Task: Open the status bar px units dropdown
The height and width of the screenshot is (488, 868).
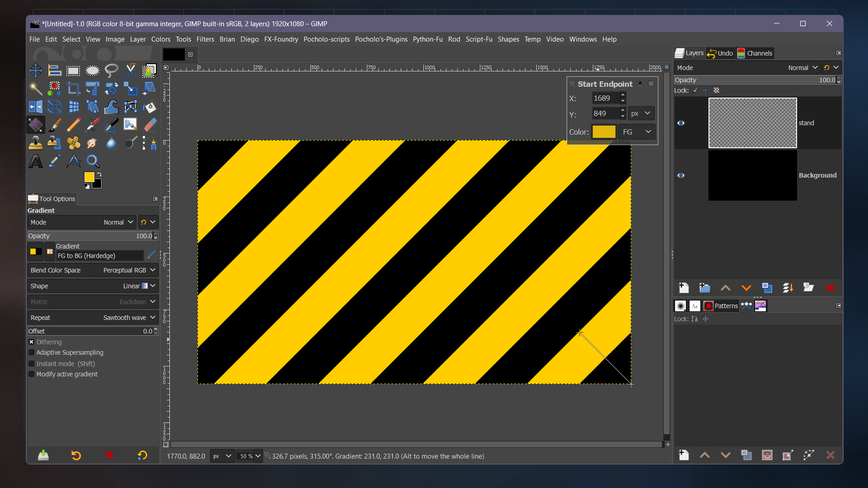Action: tap(222, 456)
